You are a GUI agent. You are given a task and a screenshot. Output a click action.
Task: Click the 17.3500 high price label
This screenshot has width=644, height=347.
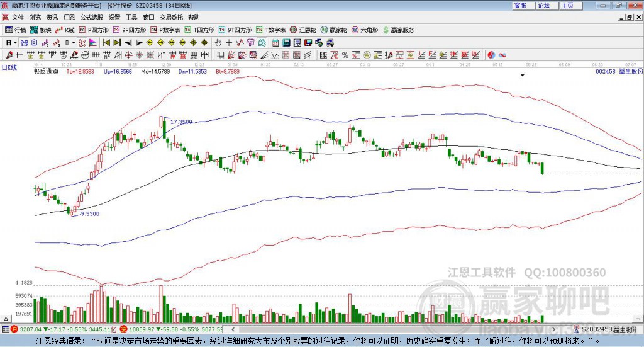[x=181, y=122]
